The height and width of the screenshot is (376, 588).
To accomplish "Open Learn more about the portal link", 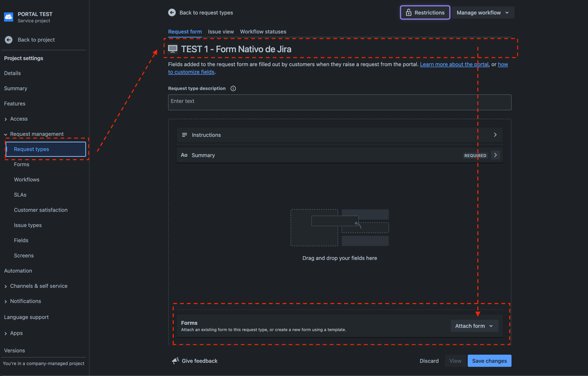I will click(454, 64).
